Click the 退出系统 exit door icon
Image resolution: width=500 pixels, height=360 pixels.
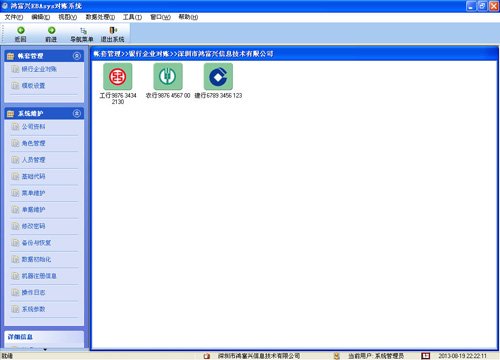113,30
